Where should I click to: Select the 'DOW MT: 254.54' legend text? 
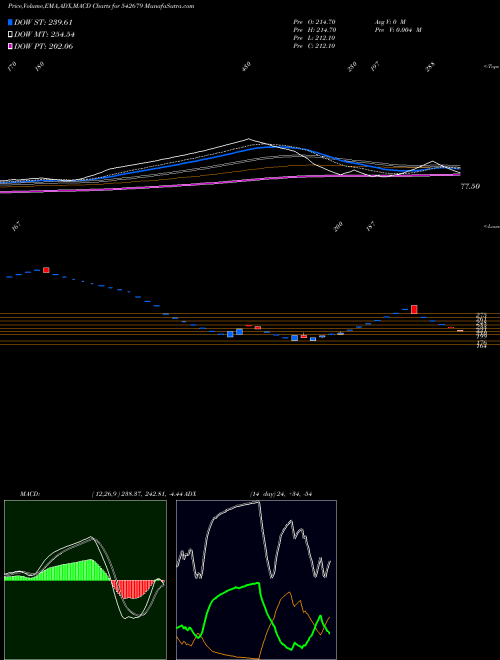pyautogui.click(x=44, y=35)
